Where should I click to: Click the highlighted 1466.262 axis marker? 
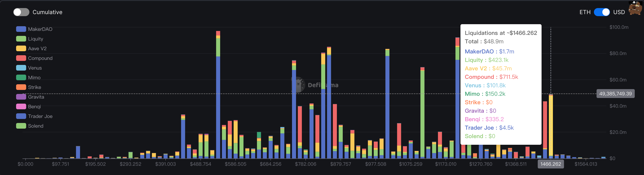click(x=550, y=164)
